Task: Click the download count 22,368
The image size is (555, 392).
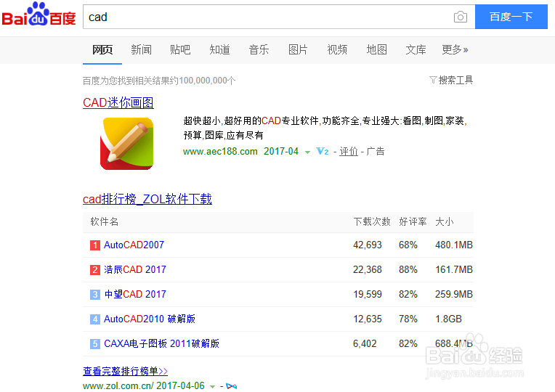Action: coord(368,269)
